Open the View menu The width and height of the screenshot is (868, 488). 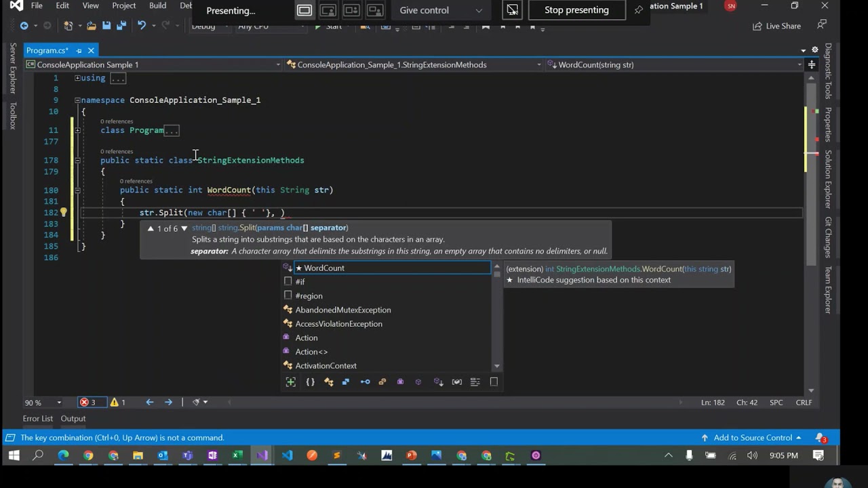[90, 5]
